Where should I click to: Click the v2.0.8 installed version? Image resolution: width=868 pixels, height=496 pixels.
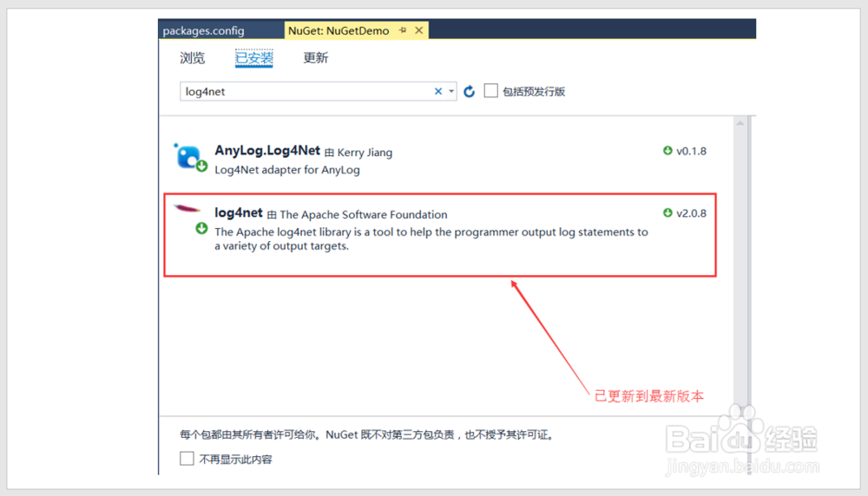(692, 213)
